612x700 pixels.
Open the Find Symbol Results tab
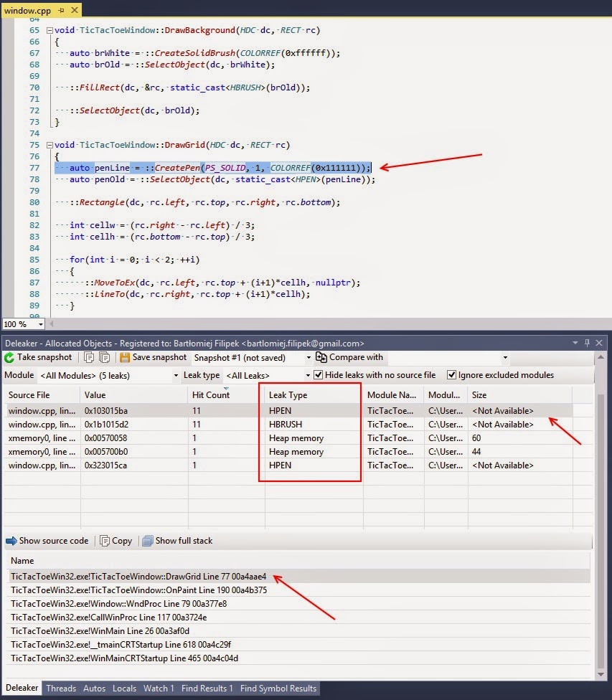pyautogui.click(x=278, y=689)
